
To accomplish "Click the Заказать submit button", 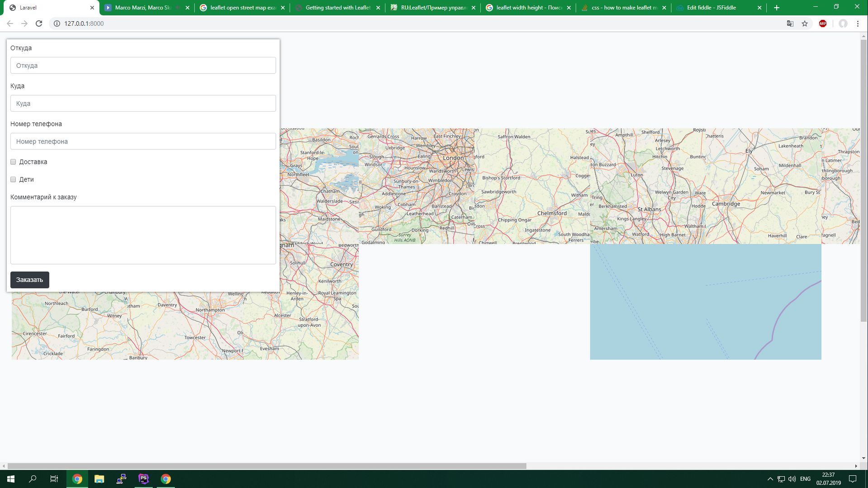I will click(x=30, y=280).
